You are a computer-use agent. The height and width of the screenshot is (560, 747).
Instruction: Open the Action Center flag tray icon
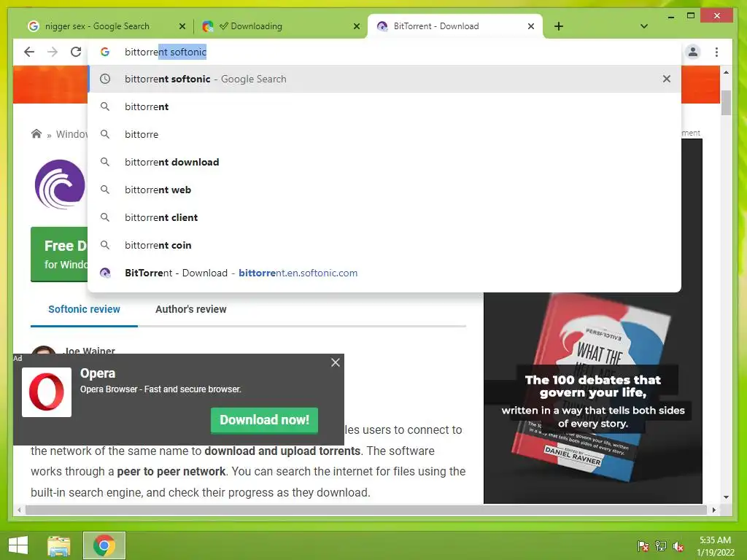pyautogui.click(x=643, y=546)
